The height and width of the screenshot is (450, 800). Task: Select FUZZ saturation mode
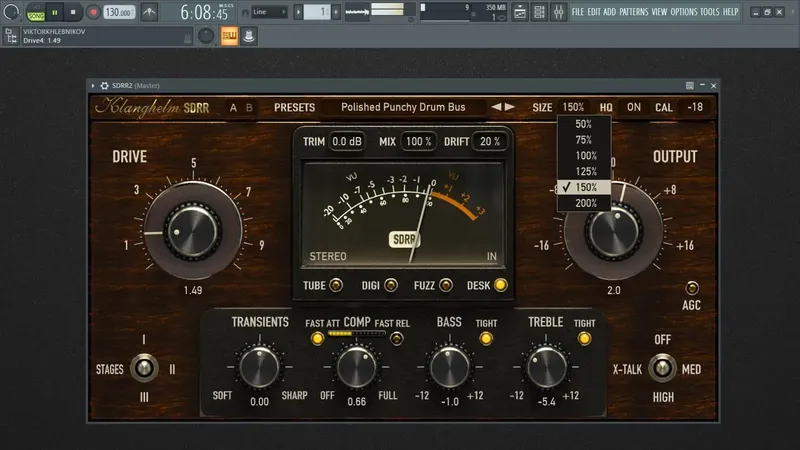[x=446, y=285]
